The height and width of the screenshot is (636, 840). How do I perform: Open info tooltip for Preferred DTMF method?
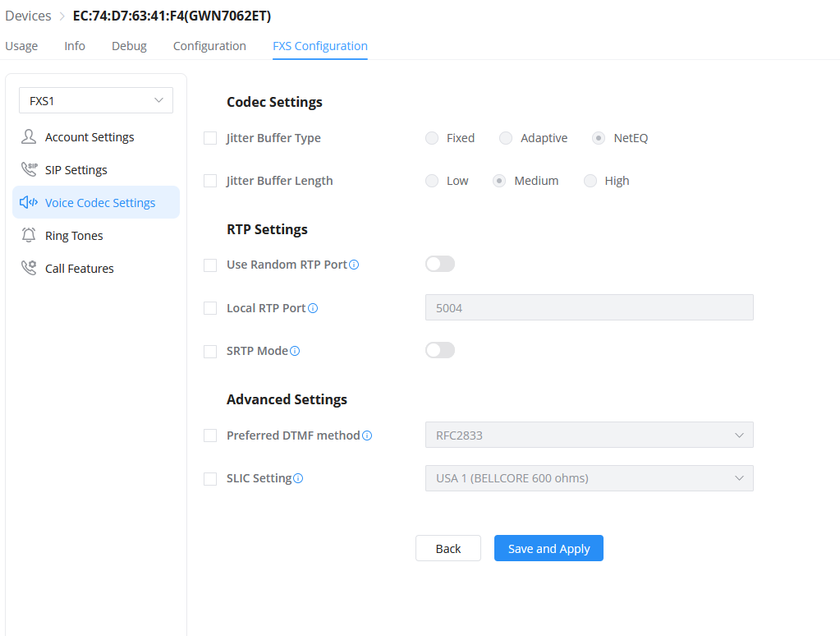(x=367, y=436)
